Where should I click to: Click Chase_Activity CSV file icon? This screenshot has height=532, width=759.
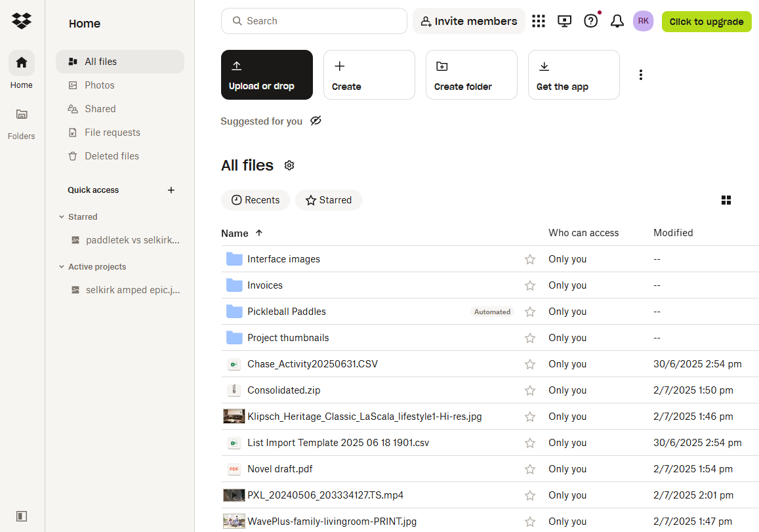(x=234, y=364)
